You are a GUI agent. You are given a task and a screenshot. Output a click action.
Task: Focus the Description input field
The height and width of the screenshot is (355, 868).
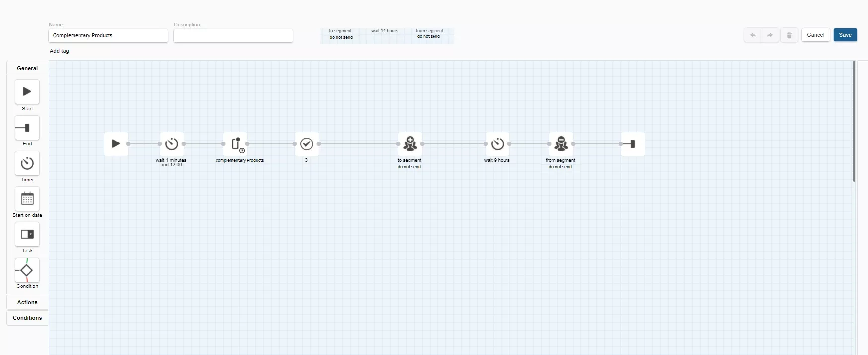pos(233,36)
